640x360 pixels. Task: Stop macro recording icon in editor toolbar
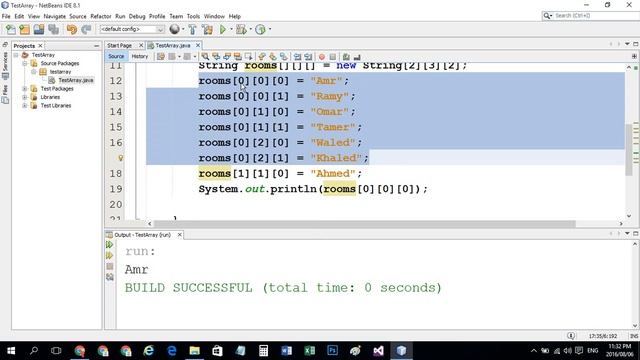click(x=333, y=57)
